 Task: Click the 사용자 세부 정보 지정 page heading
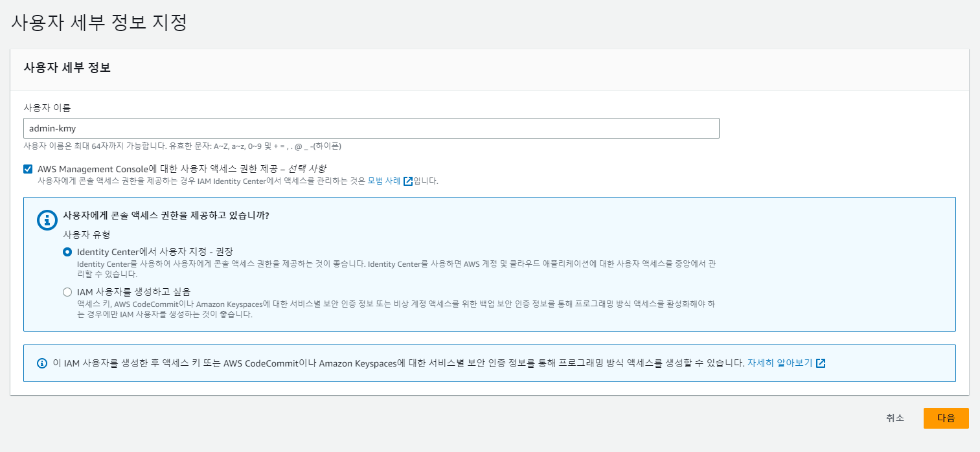[99, 22]
